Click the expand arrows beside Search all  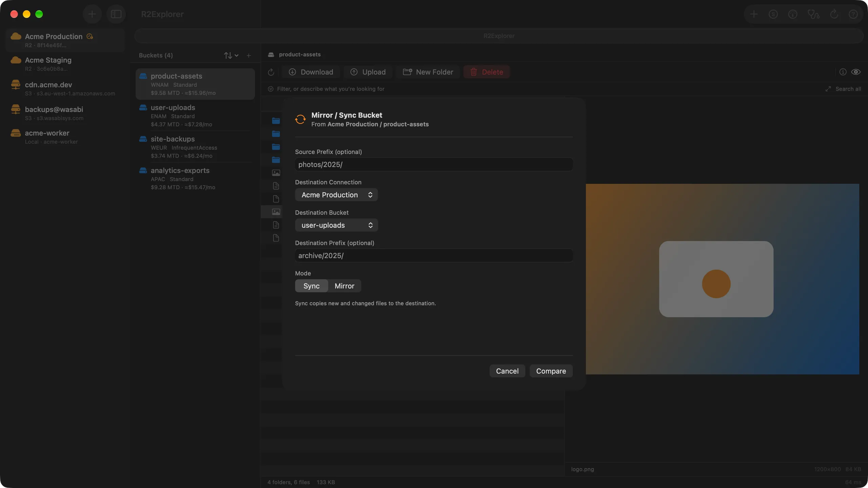(x=828, y=89)
